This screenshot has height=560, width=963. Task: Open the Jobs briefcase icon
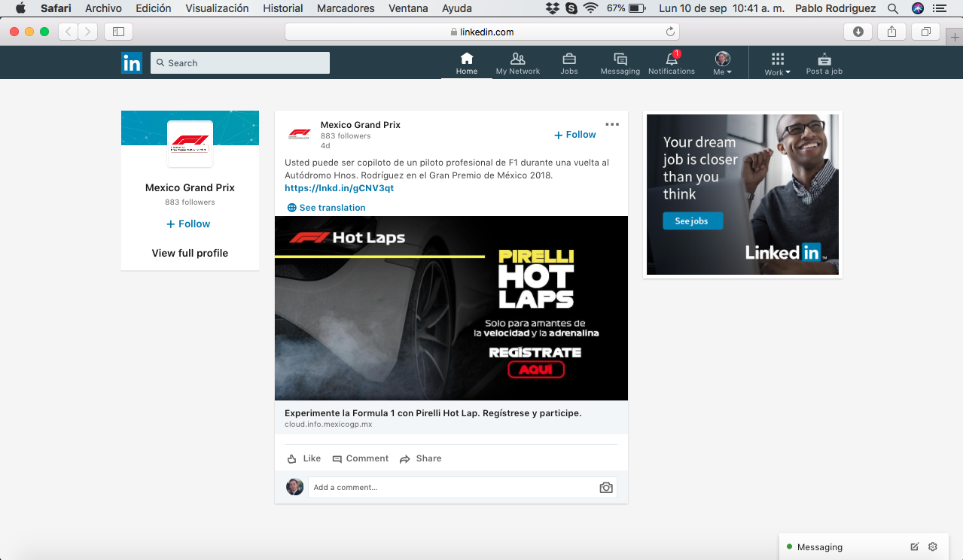pos(569,59)
